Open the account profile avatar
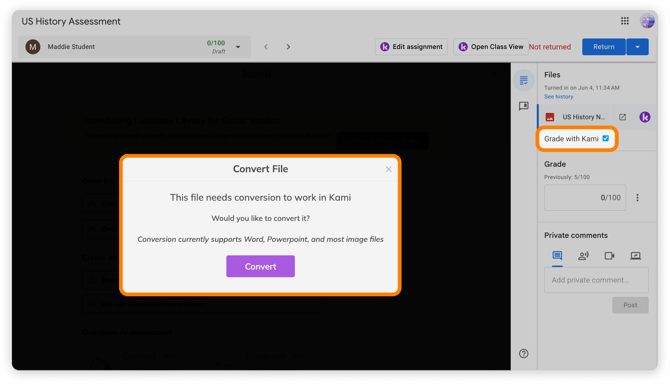 point(647,21)
